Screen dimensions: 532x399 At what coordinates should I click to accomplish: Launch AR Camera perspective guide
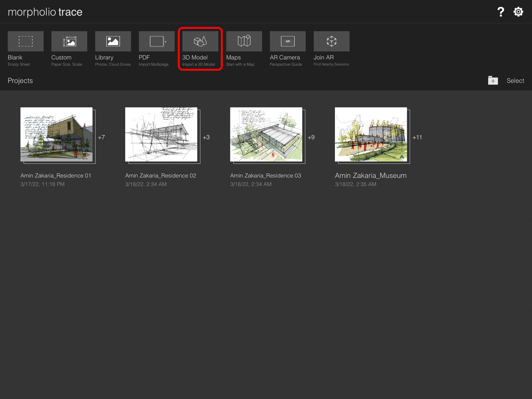(288, 41)
